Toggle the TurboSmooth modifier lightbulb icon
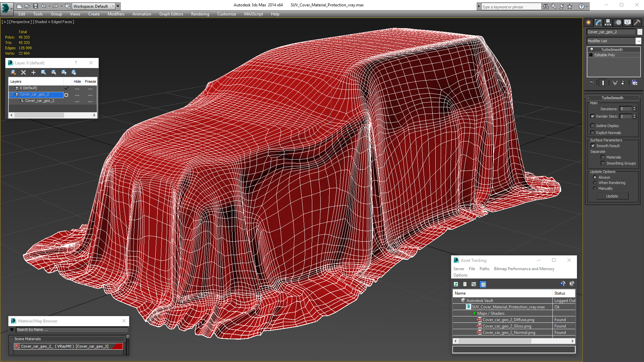 point(591,50)
